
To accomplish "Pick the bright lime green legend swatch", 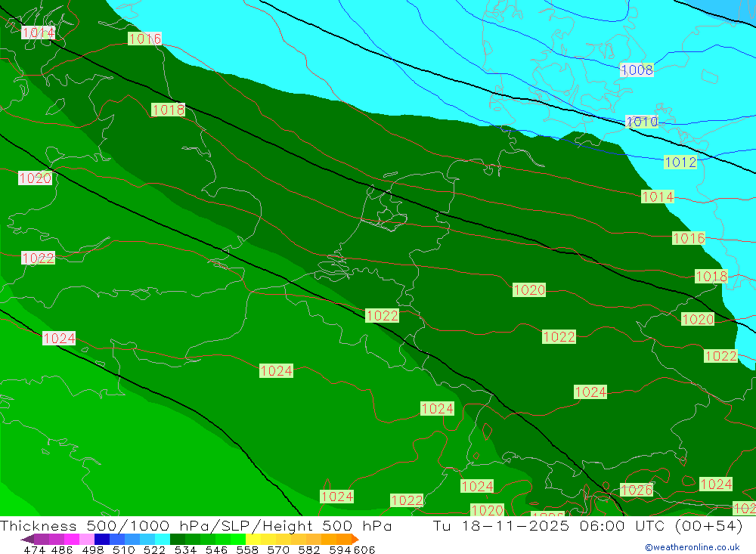I will tap(238, 539).
